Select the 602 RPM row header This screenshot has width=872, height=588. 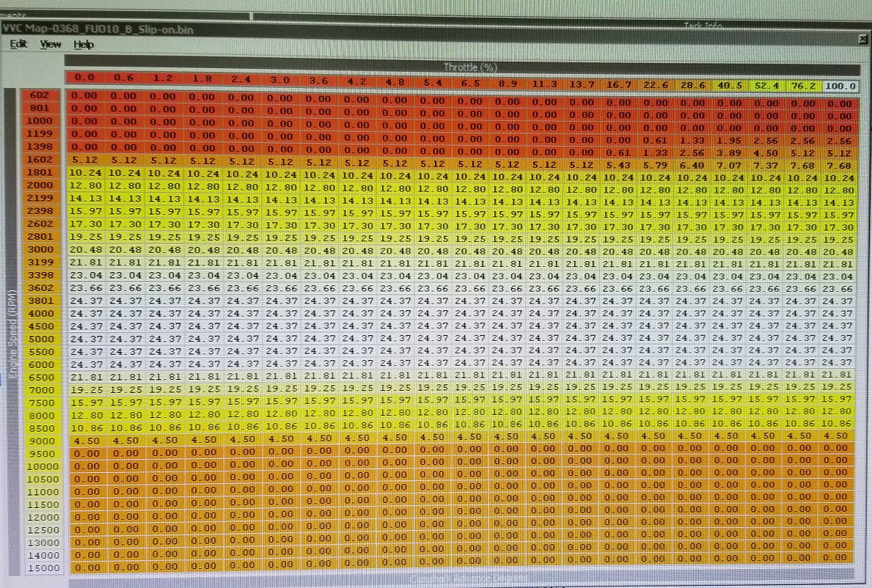[x=39, y=94]
